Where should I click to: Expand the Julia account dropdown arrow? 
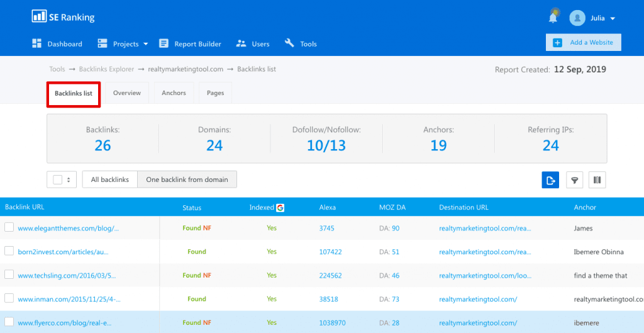[x=613, y=18]
